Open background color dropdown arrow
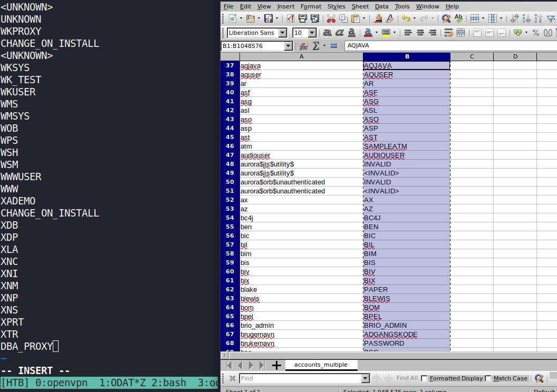The image size is (557, 392). (x=395, y=33)
